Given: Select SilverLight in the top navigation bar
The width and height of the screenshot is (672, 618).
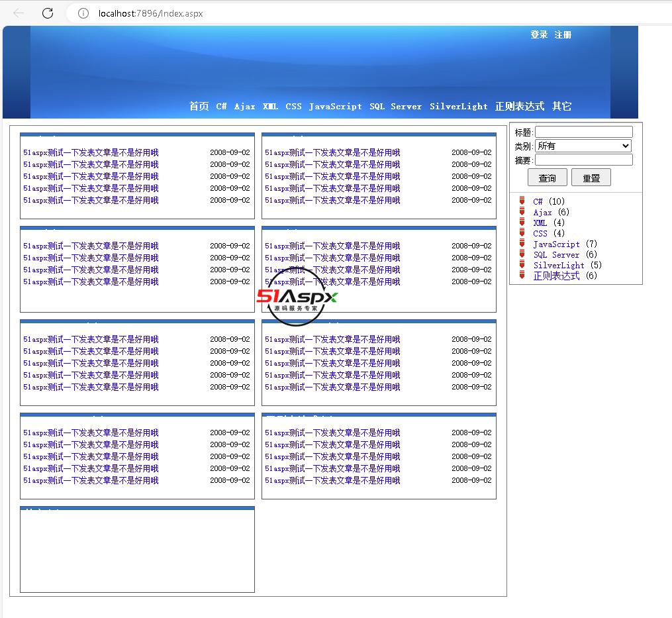Looking at the screenshot, I should [459, 106].
